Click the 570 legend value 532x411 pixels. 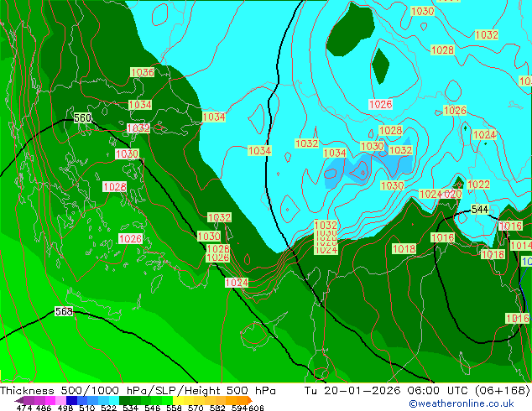point(196,408)
